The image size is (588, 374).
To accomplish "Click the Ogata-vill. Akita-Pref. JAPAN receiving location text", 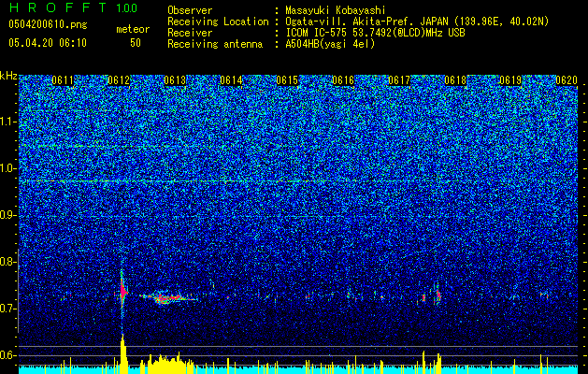I will pyautogui.click(x=417, y=22).
